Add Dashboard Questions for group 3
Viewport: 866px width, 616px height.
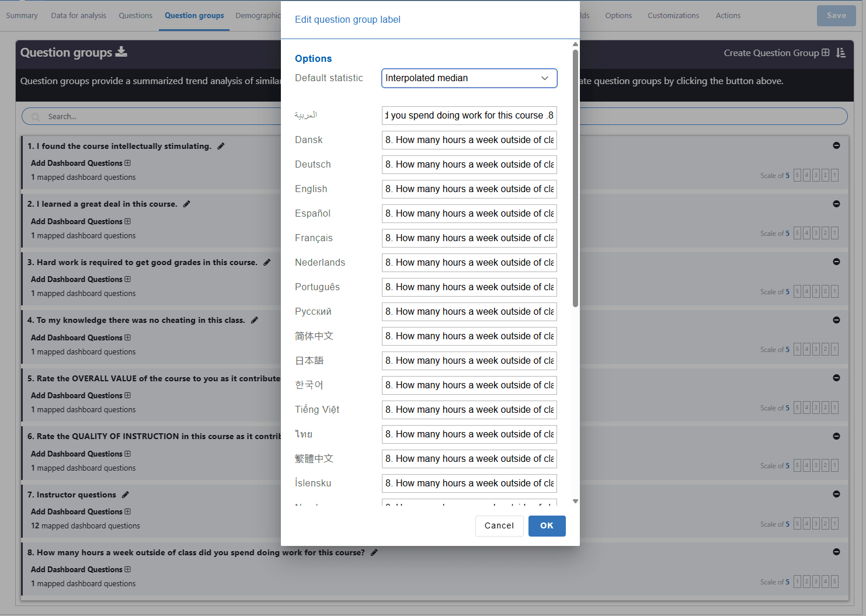tap(81, 279)
